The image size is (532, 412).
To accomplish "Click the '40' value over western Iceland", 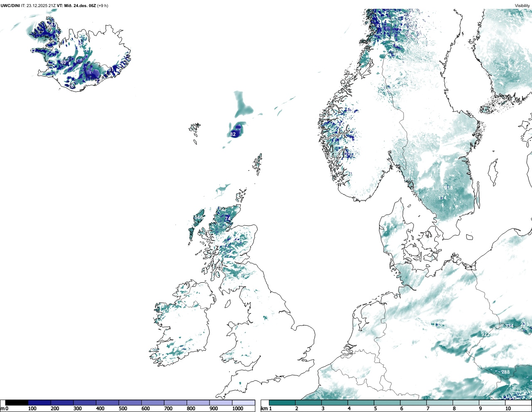I will [x=63, y=62].
